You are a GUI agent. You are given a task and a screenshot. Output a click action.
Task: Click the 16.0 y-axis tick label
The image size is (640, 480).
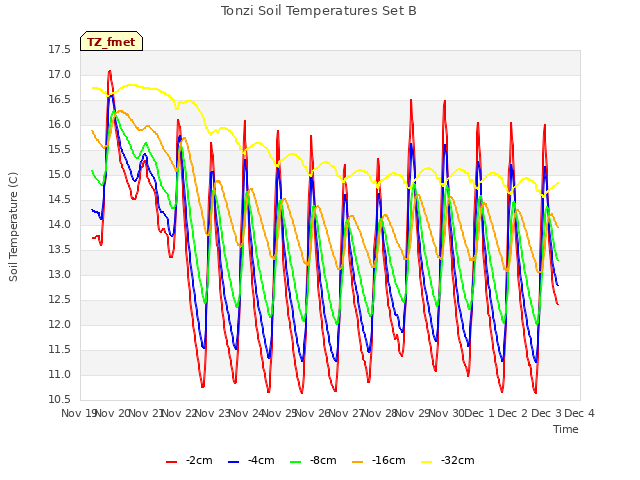click(x=60, y=124)
